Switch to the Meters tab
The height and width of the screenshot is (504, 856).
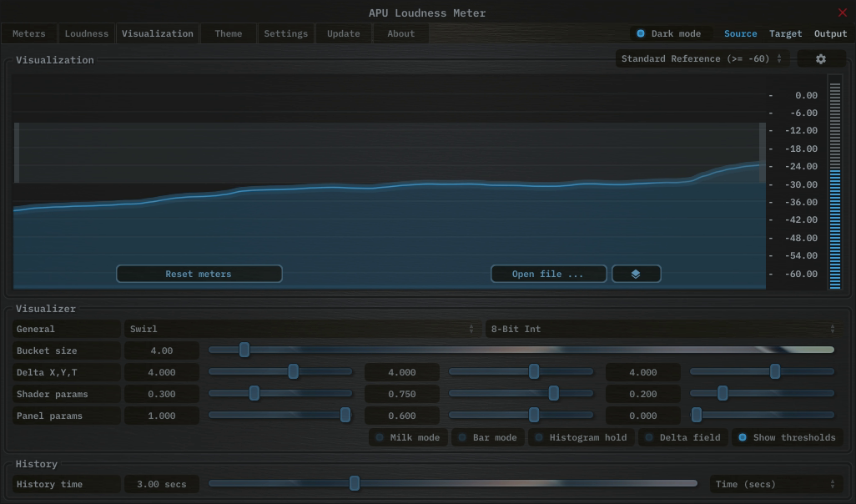29,34
